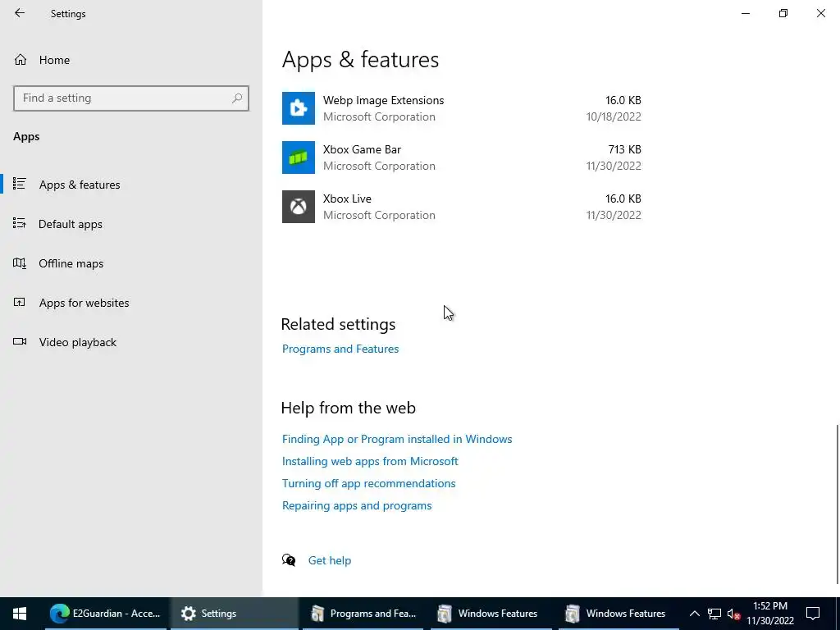Click the search magnifier in Find a setting
The height and width of the screenshot is (630, 840).
[237, 98]
